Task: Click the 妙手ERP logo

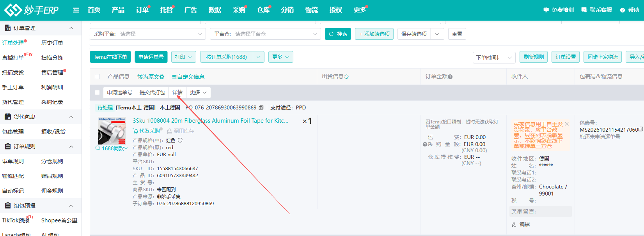Action: 31,10
